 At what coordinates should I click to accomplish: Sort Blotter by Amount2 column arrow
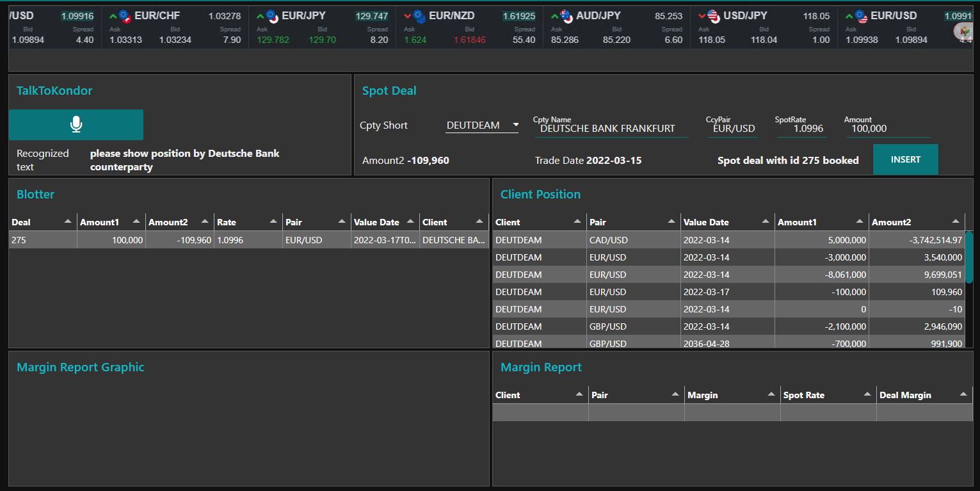[205, 221]
